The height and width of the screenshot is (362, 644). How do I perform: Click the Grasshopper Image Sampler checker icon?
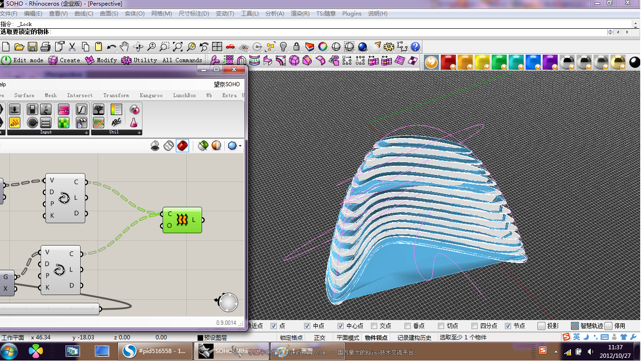coord(64,123)
